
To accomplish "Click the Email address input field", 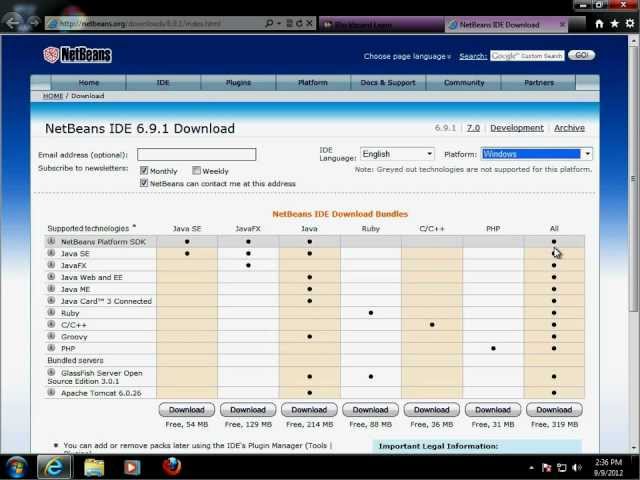I will click(x=196, y=154).
